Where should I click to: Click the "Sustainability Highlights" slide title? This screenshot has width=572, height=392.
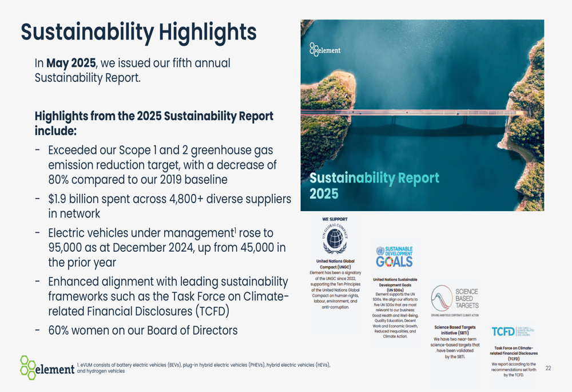(138, 32)
